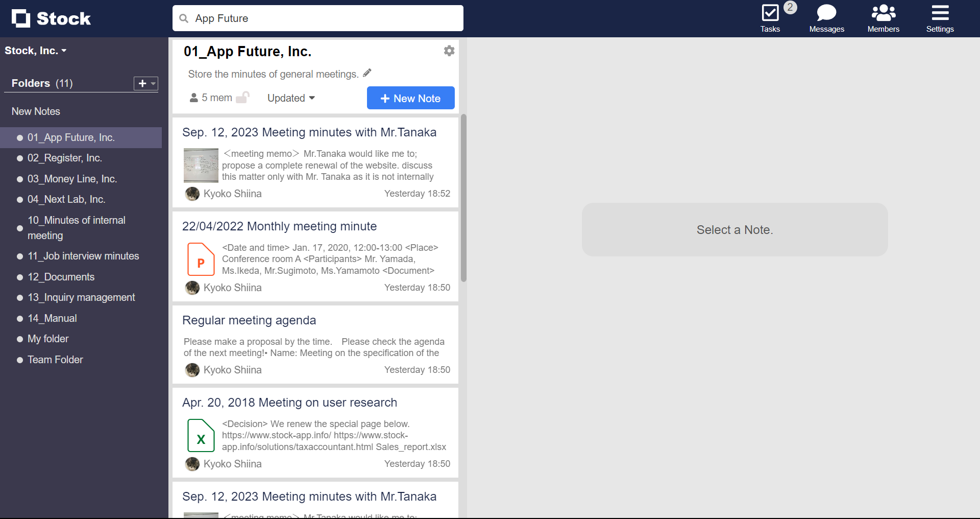Click the New Note button
The image size is (980, 519).
pos(410,98)
